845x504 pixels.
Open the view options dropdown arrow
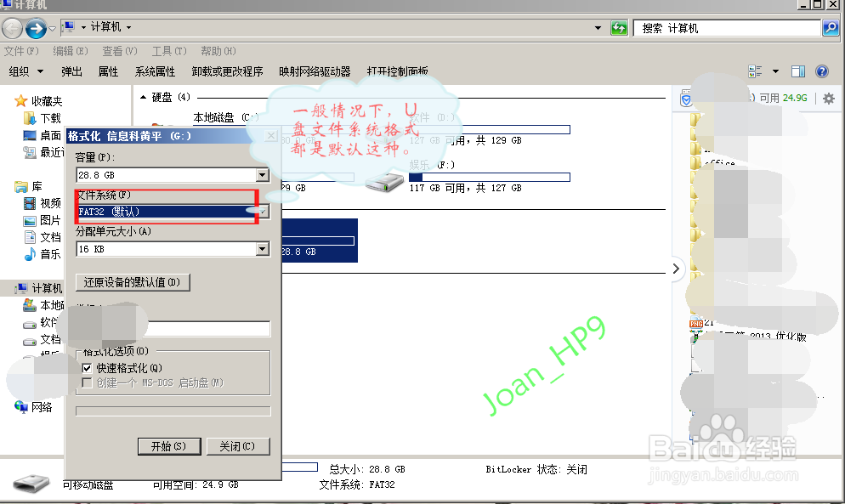[x=775, y=71]
